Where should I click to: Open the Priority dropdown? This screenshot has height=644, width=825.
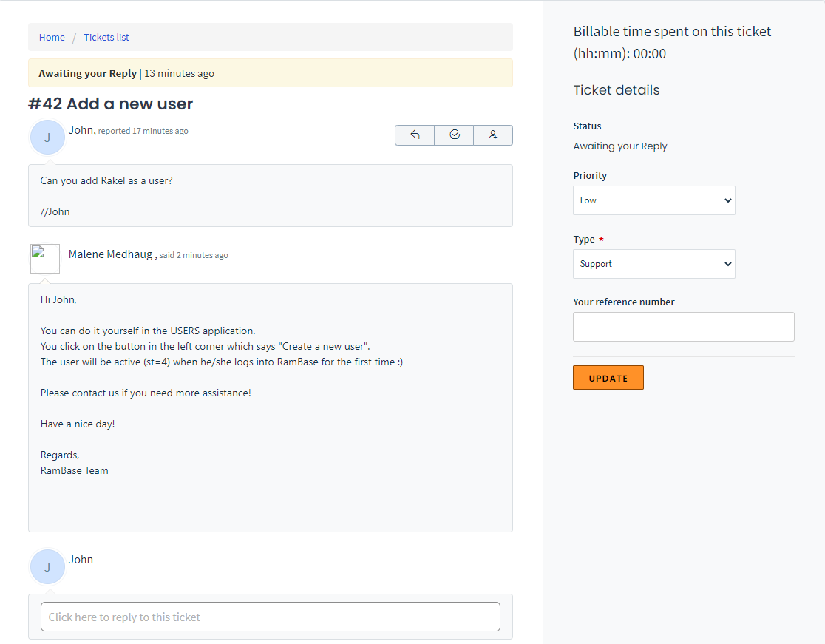[x=653, y=200]
